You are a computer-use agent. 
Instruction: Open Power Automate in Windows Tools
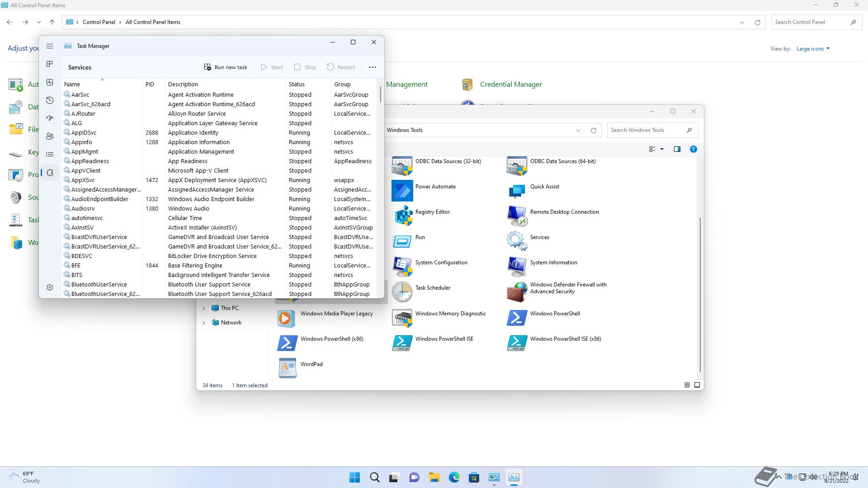tap(424, 191)
